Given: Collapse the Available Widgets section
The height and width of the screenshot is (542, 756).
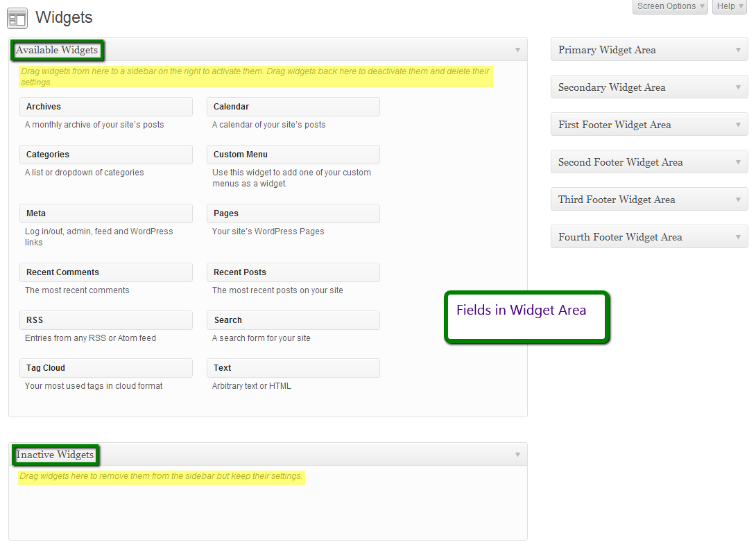Looking at the screenshot, I should click(517, 50).
